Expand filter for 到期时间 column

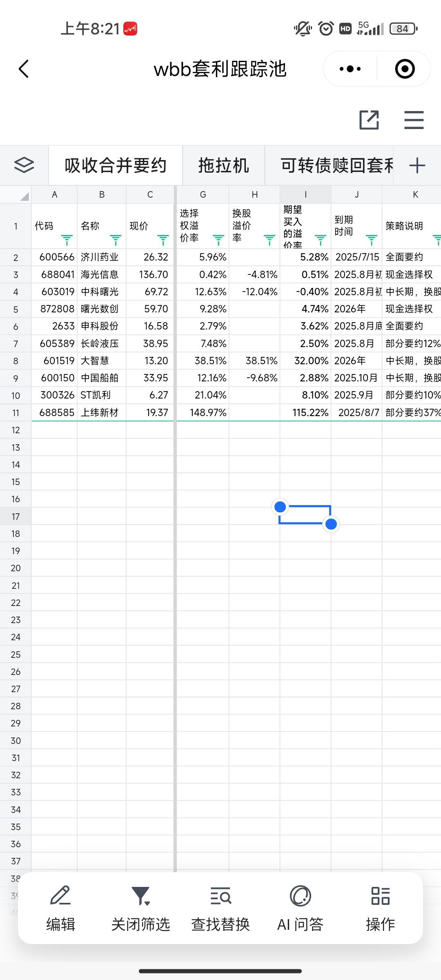(371, 240)
